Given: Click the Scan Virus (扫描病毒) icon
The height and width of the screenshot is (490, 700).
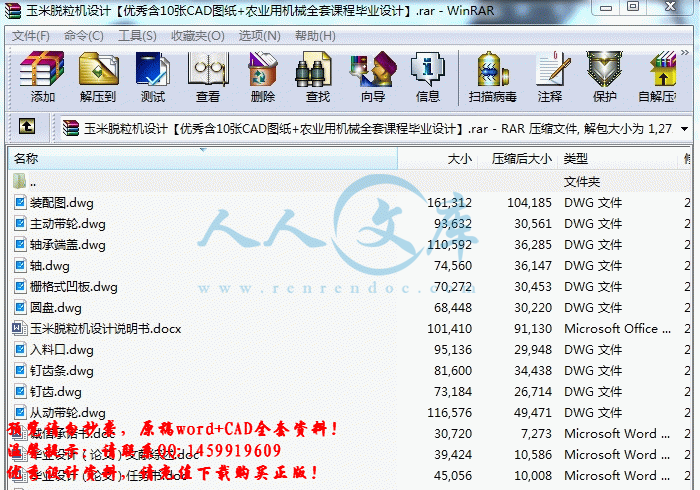Looking at the screenshot, I should click(x=492, y=76).
